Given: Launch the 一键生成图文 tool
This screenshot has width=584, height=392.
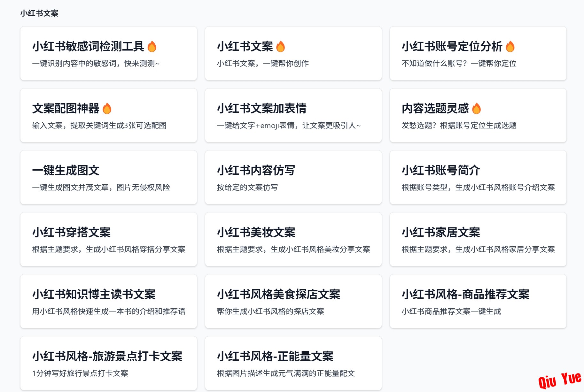Looking at the screenshot, I should (109, 177).
